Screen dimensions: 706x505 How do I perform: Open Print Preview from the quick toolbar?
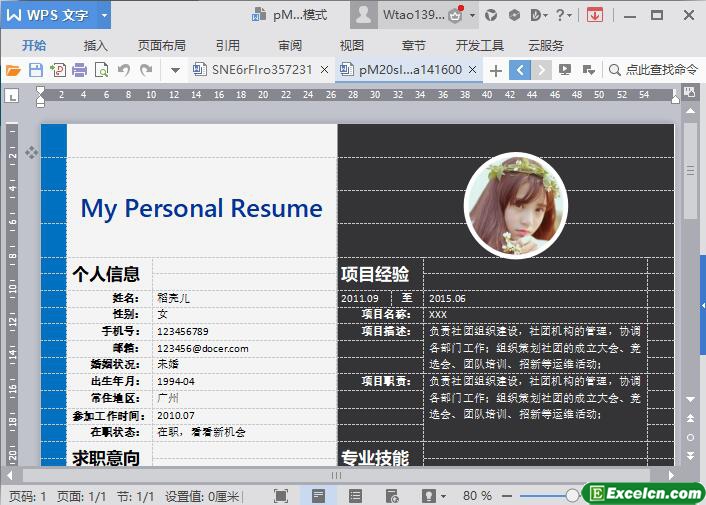coord(101,70)
